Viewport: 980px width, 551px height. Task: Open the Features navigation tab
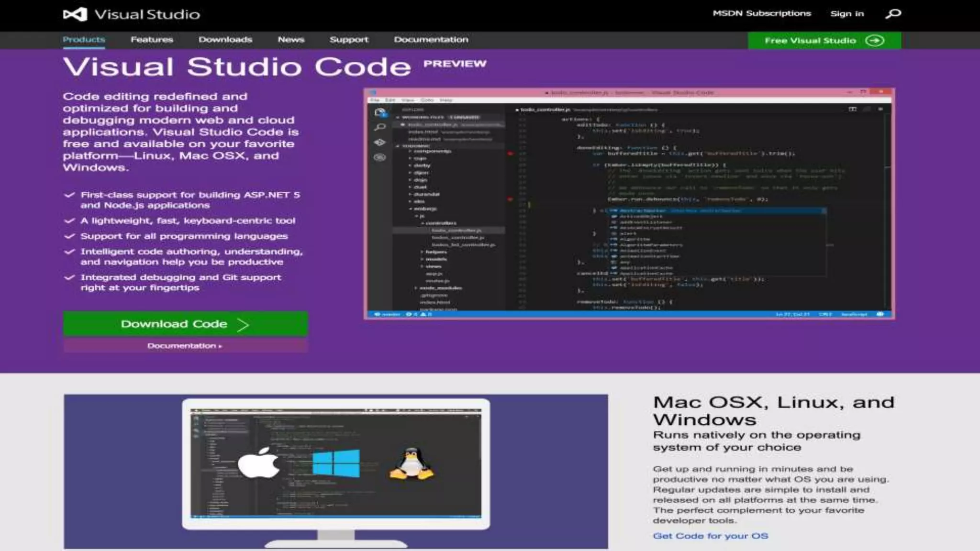pyautogui.click(x=152, y=40)
